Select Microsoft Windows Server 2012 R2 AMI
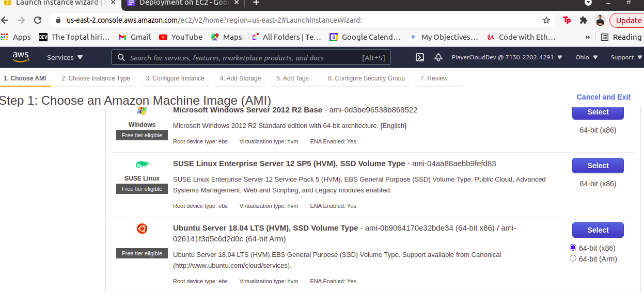 click(598, 112)
